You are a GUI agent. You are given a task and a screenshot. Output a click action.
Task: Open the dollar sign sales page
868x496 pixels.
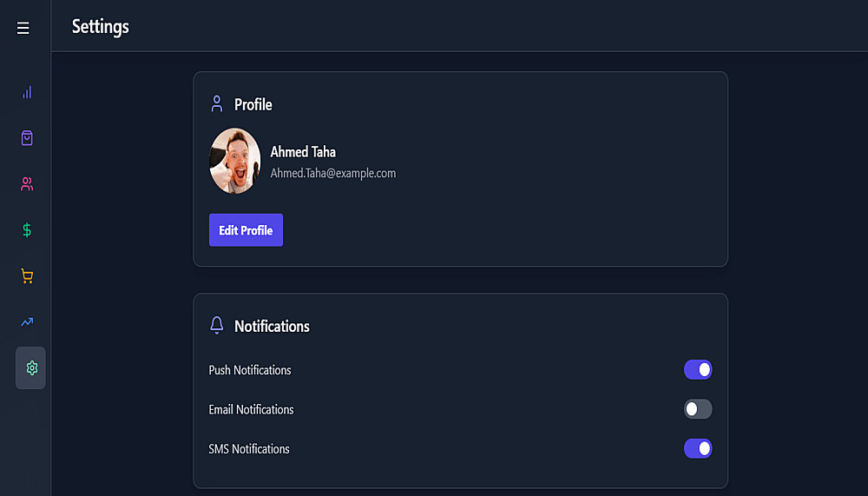27,230
